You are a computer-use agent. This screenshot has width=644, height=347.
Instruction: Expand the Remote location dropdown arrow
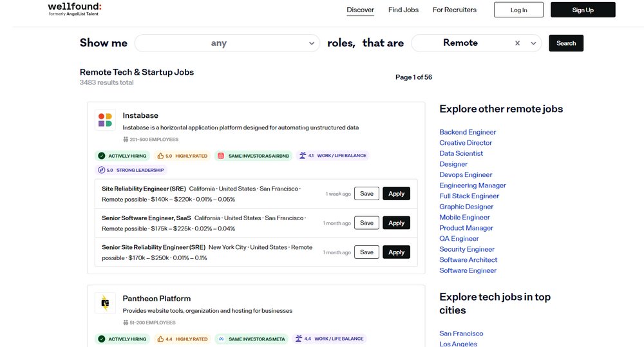533,43
